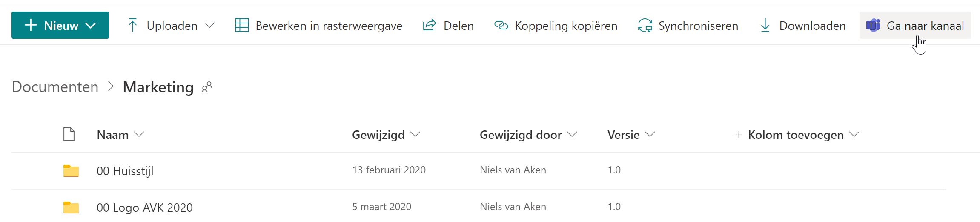Open the Uploaden dropdown chevron

(x=209, y=26)
